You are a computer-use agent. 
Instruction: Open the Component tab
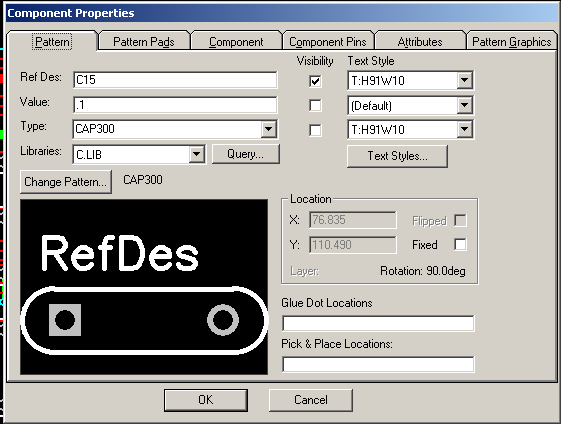[236, 42]
